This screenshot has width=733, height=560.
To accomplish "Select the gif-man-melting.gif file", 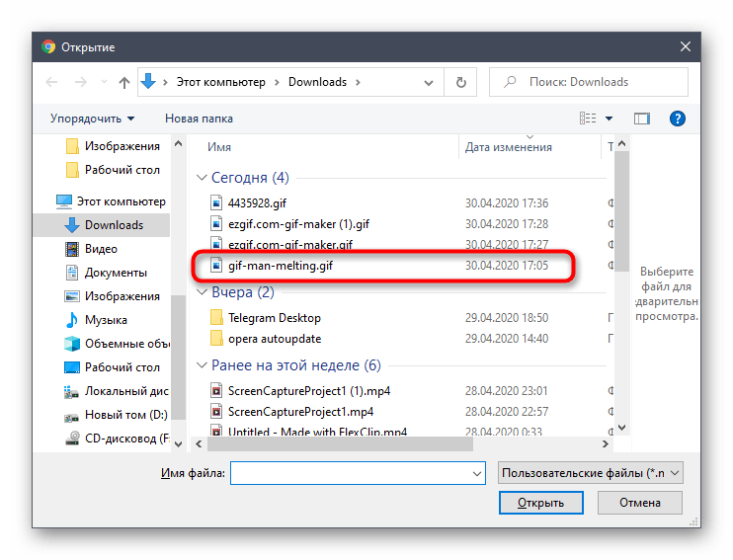I will click(287, 266).
